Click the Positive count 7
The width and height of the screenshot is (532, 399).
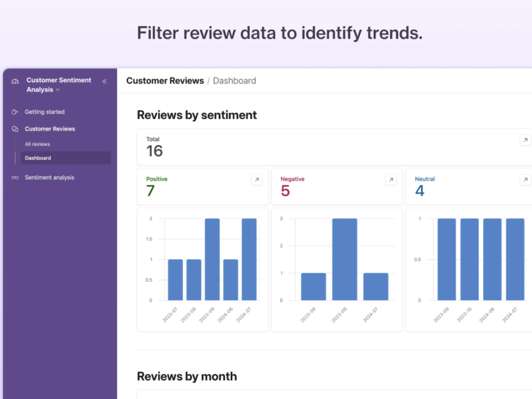coord(150,191)
